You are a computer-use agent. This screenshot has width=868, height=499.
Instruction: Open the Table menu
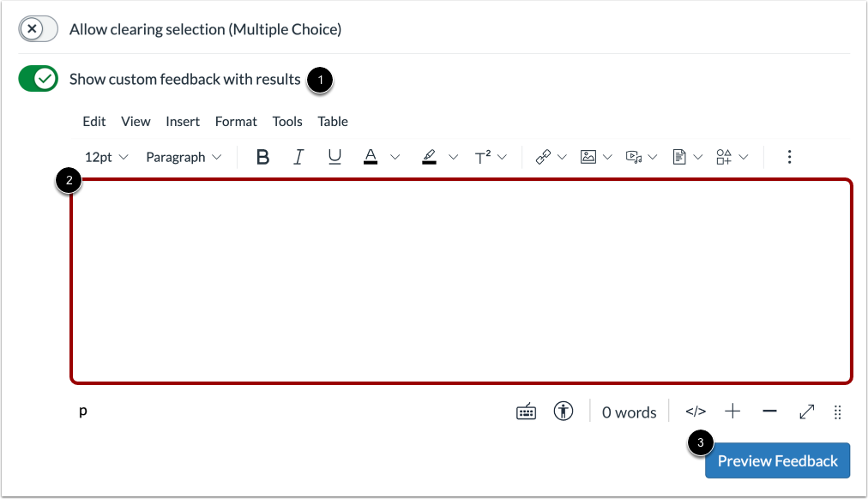[x=333, y=121]
